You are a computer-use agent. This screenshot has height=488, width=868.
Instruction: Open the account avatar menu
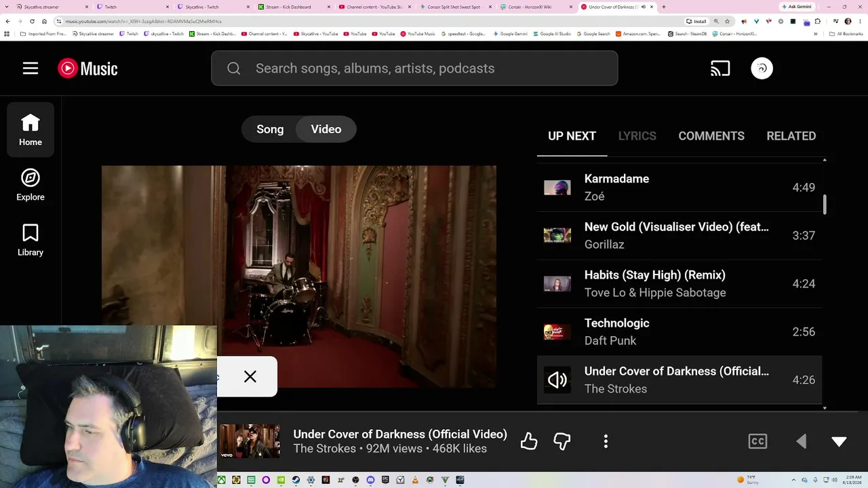[x=762, y=68]
